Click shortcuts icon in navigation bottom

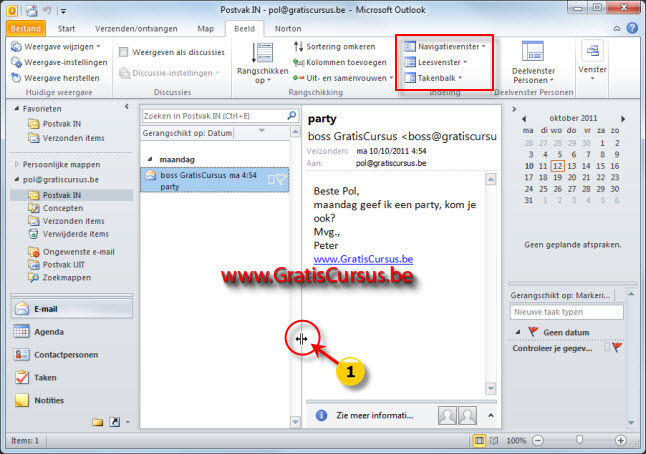(x=115, y=422)
